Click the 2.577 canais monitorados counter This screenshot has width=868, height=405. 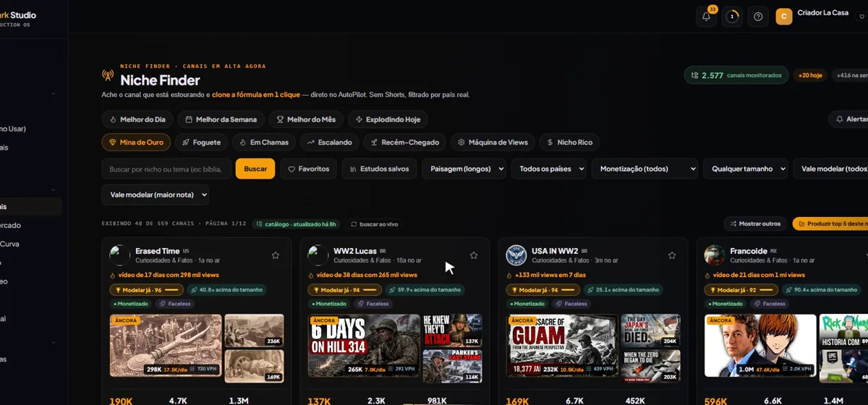tap(736, 75)
